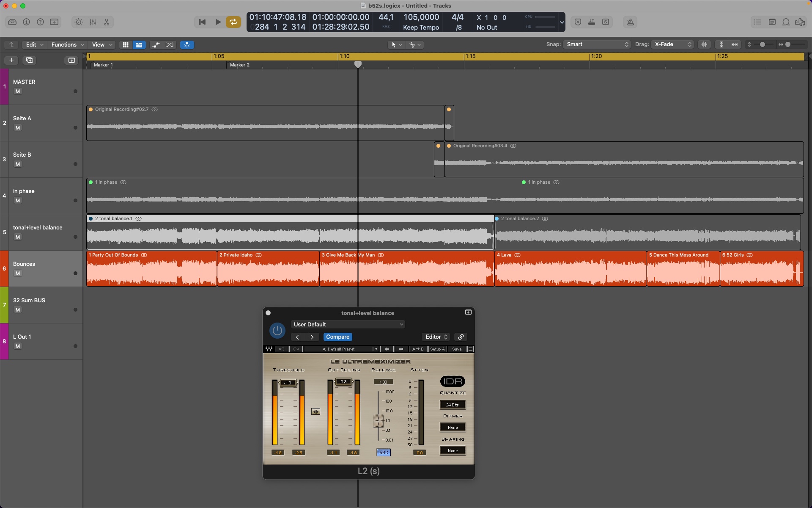812x508 pixels.
Task: Toggle Flex show/hide icon
Action: (x=169, y=44)
